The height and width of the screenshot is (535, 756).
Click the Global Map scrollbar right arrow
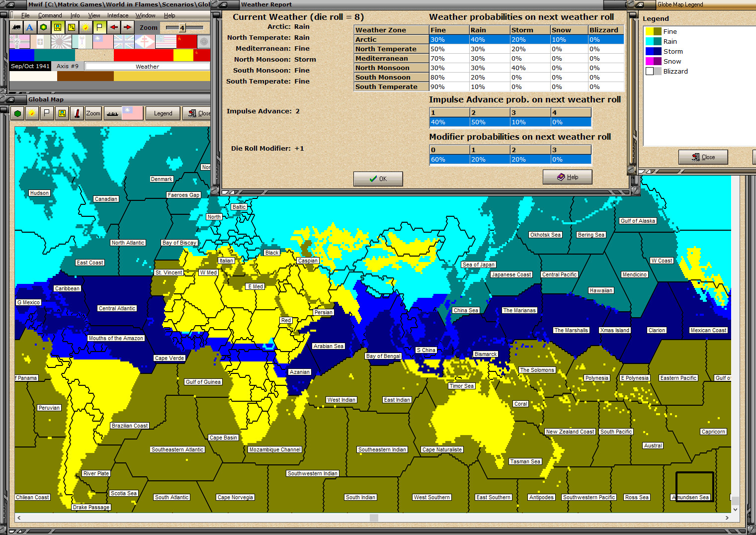[727, 518]
